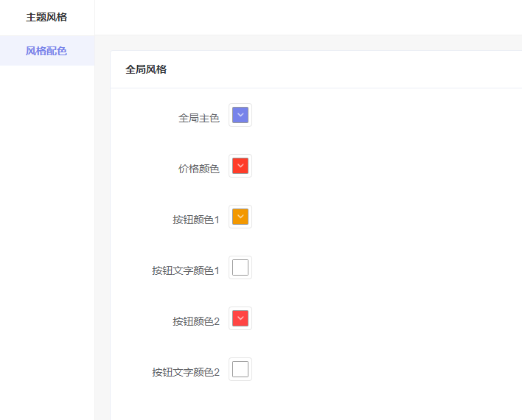The image size is (522, 420).
Task: Click the 全局风格 section heading
Action: [x=146, y=69]
